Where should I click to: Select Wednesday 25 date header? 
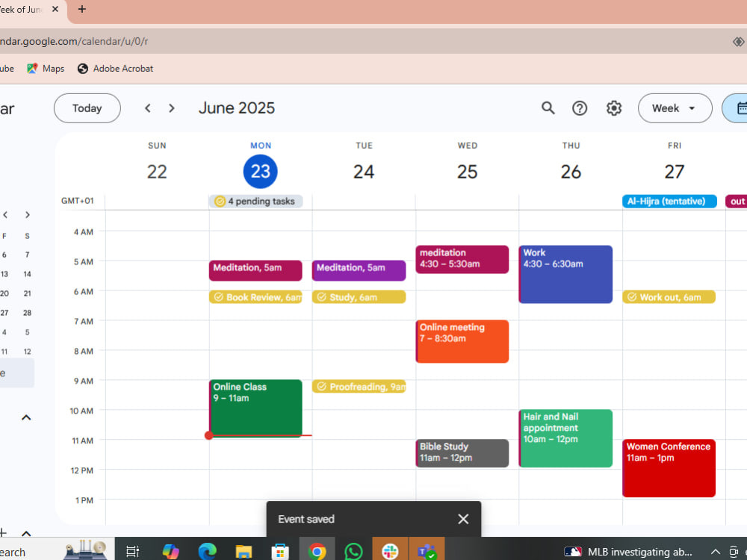tap(467, 172)
